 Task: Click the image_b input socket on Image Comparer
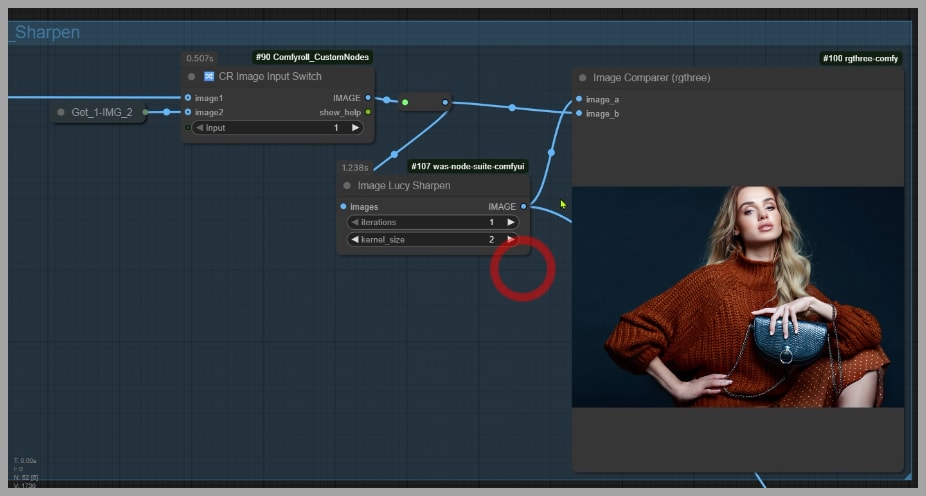pyautogui.click(x=579, y=113)
